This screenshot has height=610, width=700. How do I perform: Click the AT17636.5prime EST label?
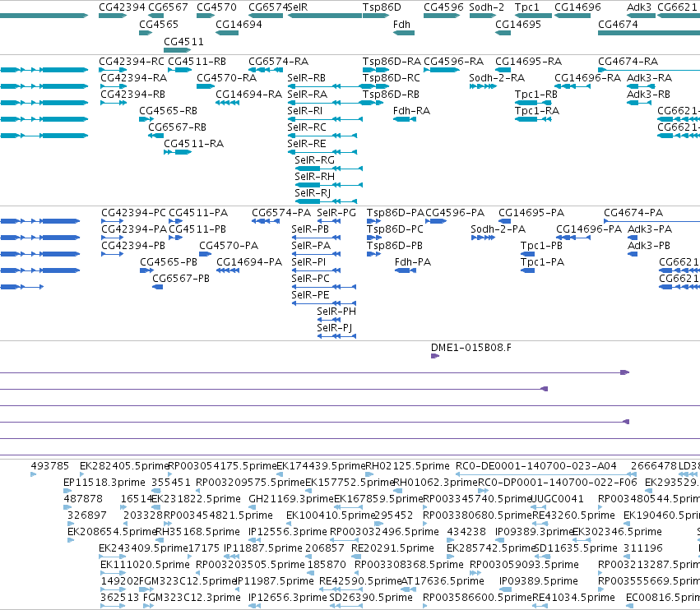[443, 581]
